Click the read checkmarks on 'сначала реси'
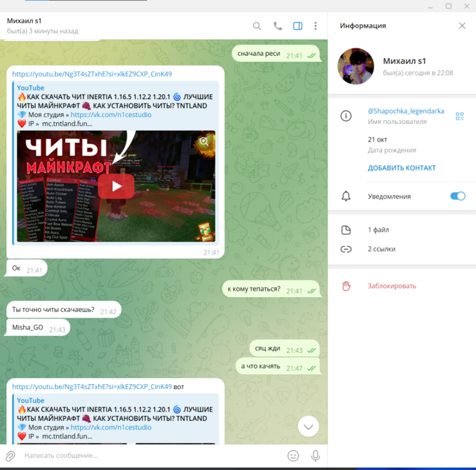This screenshot has width=476, height=470. (x=311, y=56)
